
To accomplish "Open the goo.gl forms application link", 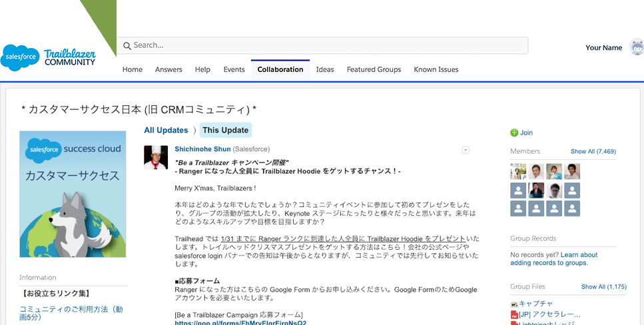I will [x=240, y=322].
